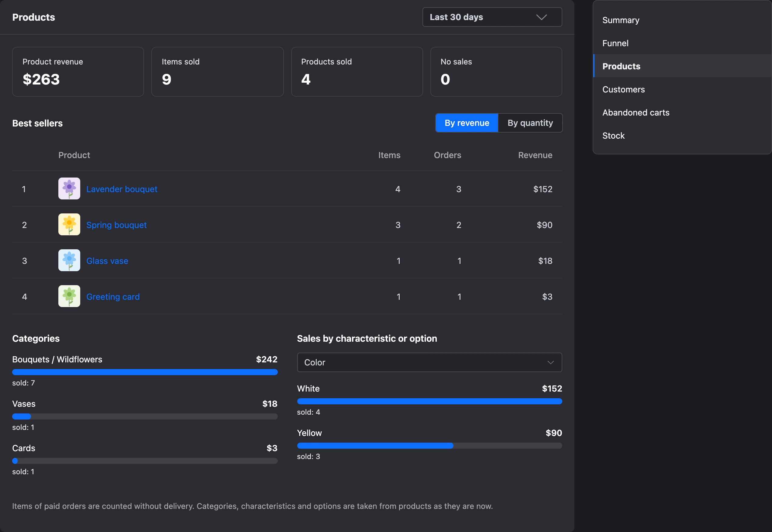
Task: Click the $90 revenue in Spring bouquet row
Action: tap(544, 225)
